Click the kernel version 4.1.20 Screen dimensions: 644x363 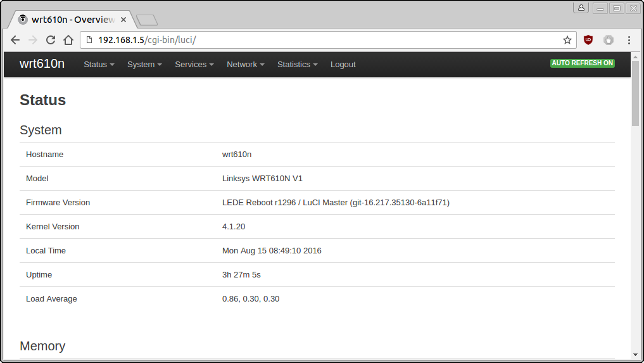pyautogui.click(x=233, y=227)
